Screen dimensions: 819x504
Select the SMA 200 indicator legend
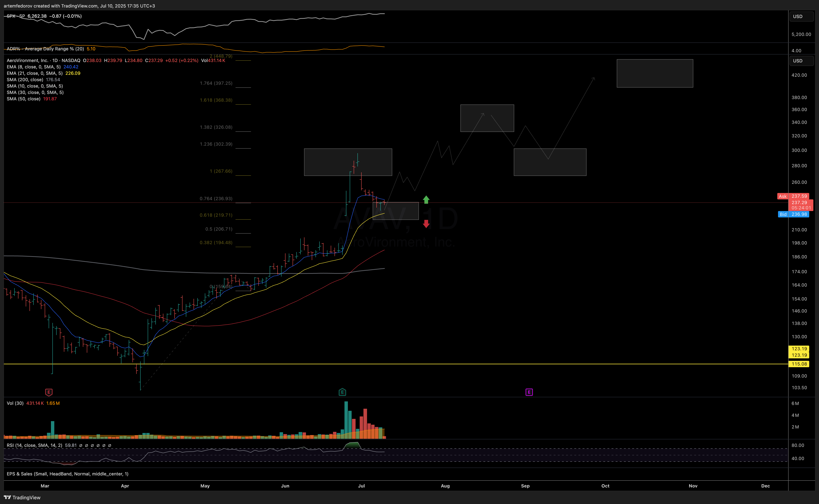click(x=25, y=79)
